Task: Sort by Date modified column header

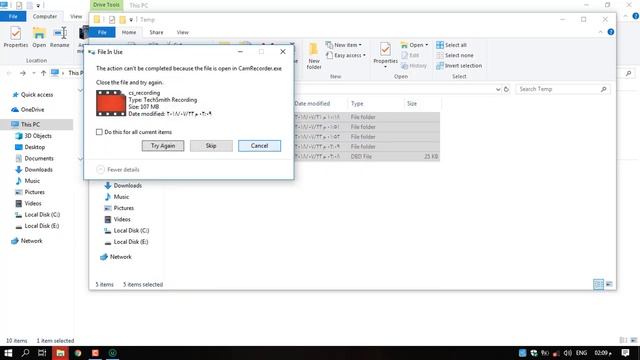Action: pyautogui.click(x=312, y=104)
